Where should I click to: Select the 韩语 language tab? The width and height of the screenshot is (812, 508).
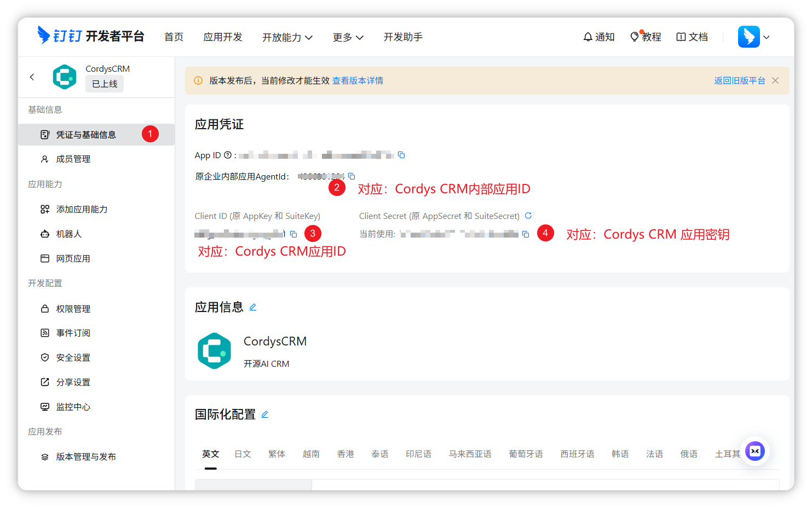(x=620, y=454)
